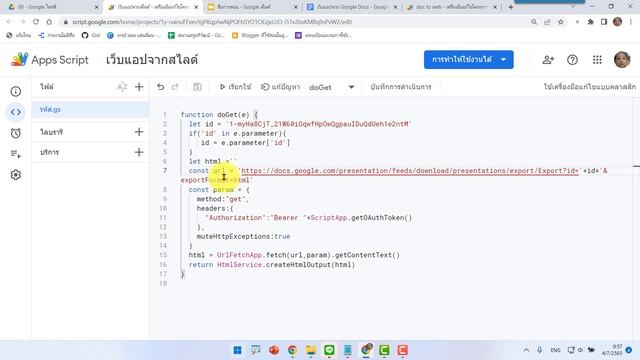Open the Executions list icon

click(16, 154)
